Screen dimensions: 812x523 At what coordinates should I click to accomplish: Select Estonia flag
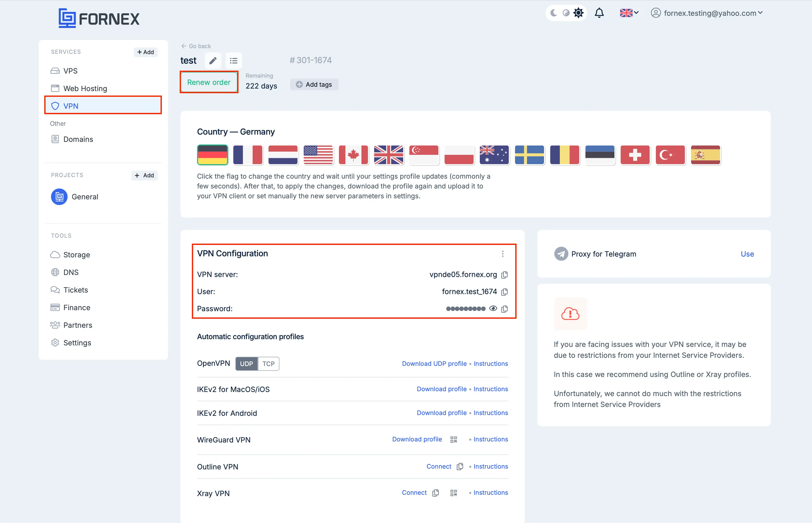coord(600,155)
